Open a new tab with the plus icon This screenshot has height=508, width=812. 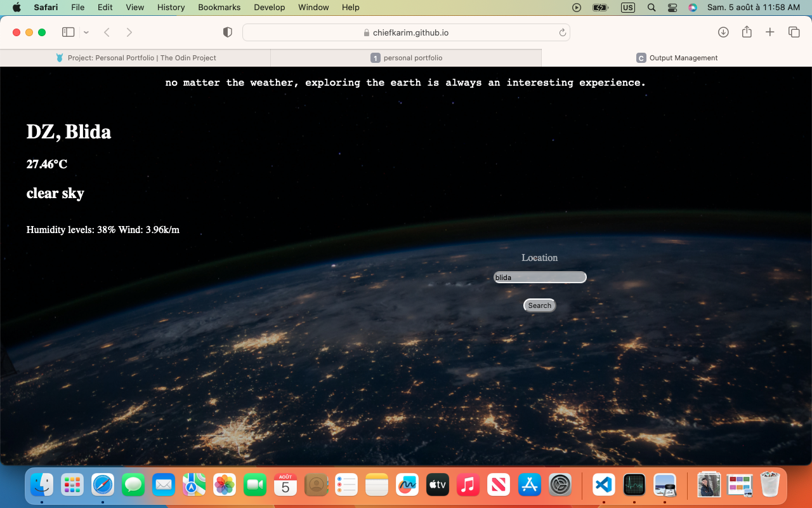point(770,32)
